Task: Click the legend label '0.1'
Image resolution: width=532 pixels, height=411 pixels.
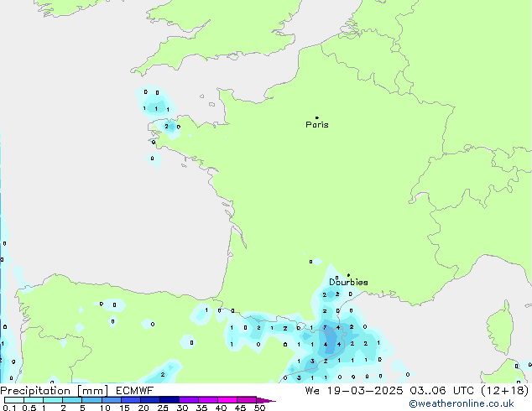Action: 9,408
